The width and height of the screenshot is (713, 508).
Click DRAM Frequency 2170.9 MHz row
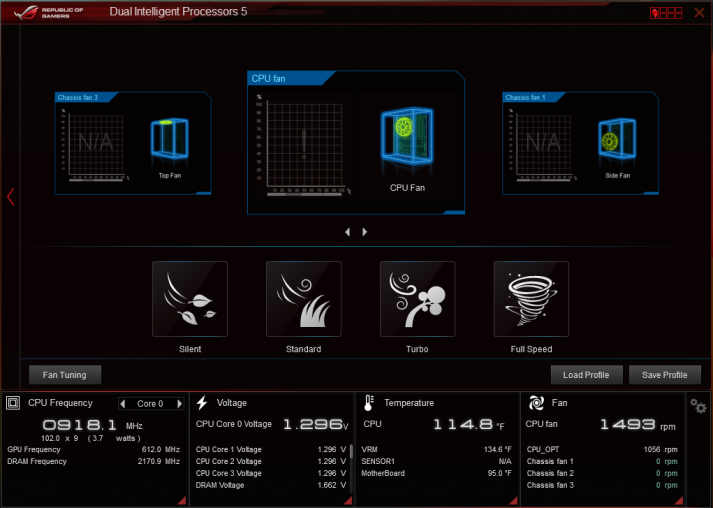[x=94, y=461]
